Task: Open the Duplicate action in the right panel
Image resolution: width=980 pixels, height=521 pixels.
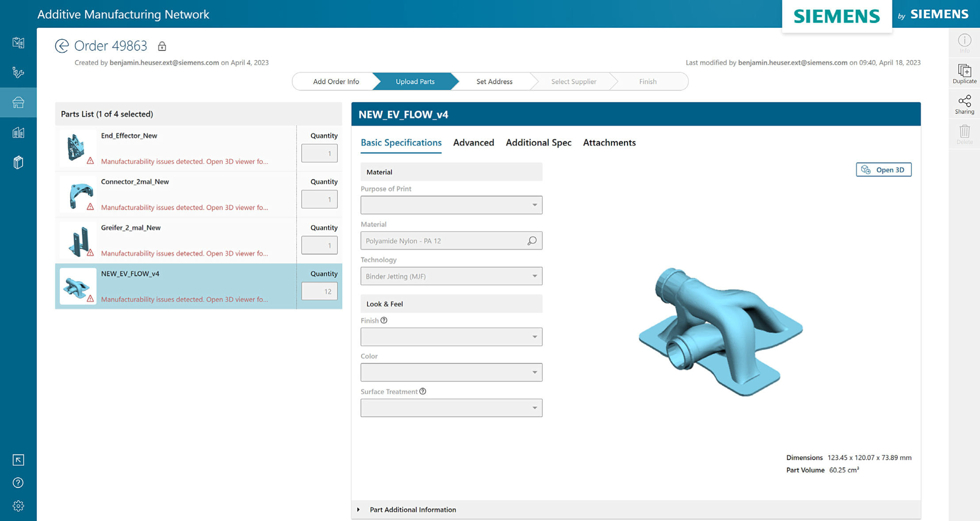Action: (964, 74)
